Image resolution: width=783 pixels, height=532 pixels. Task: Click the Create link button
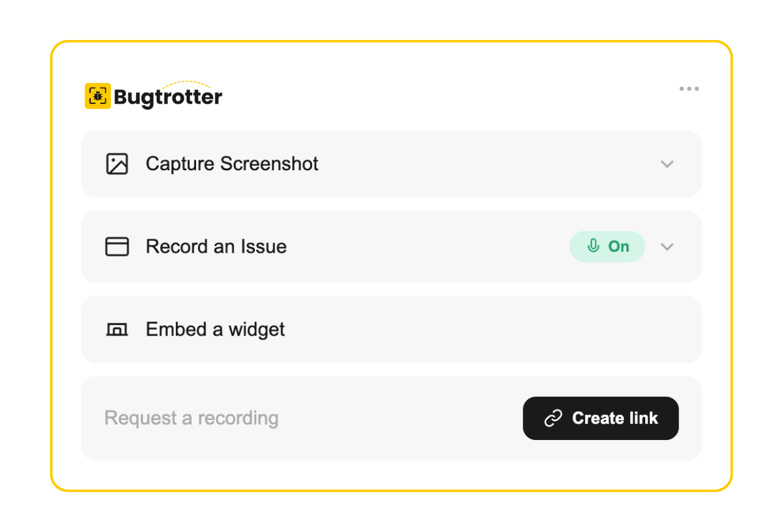601,418
